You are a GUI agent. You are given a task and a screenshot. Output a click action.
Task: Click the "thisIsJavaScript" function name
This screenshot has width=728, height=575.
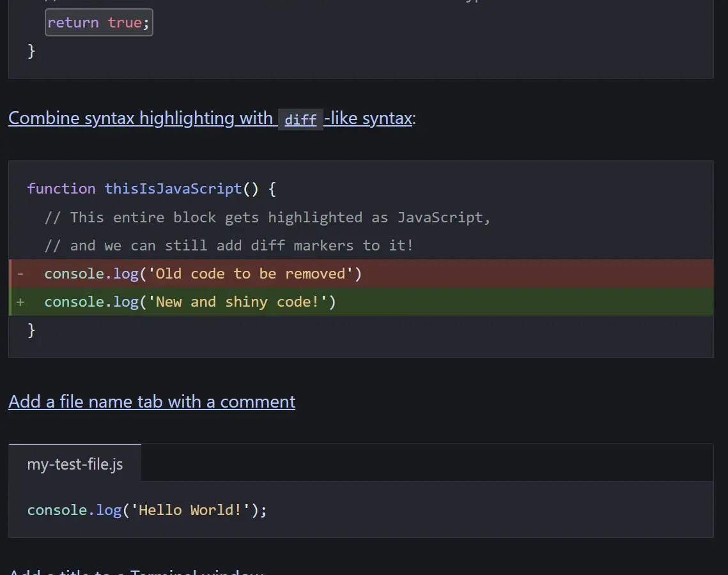pyautogui.click(x=173, y=189)
